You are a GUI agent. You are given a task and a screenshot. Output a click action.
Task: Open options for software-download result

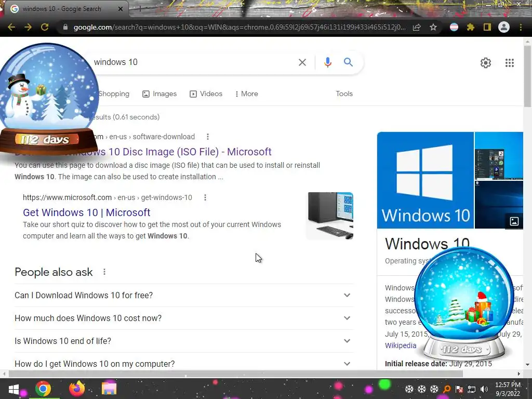(208, 137)
